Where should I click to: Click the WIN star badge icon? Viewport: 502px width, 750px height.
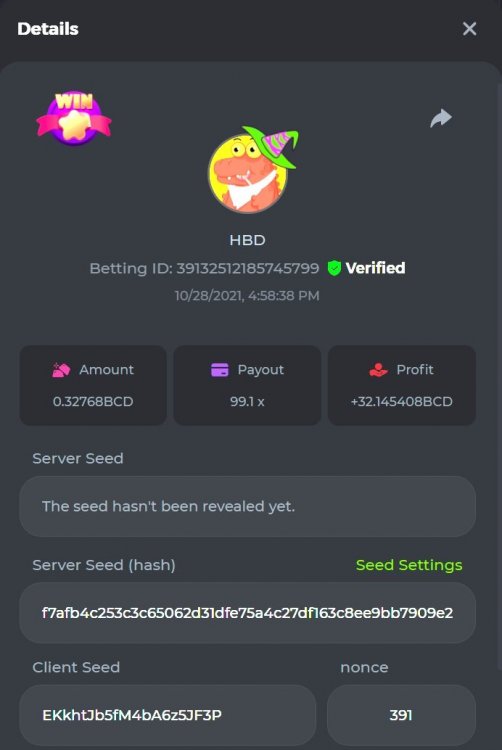point(74,118)
